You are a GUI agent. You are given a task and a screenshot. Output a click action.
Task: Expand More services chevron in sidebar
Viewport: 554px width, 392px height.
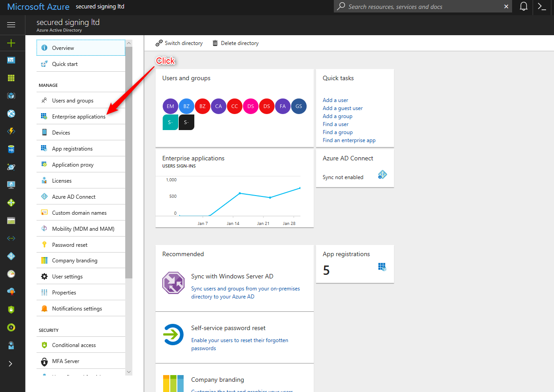11,363
